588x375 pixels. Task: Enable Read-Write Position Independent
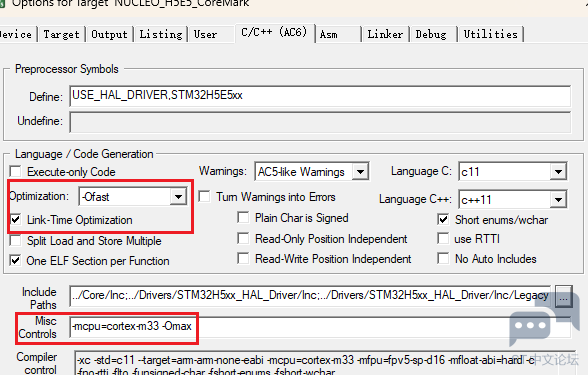[x=243, y=258]
